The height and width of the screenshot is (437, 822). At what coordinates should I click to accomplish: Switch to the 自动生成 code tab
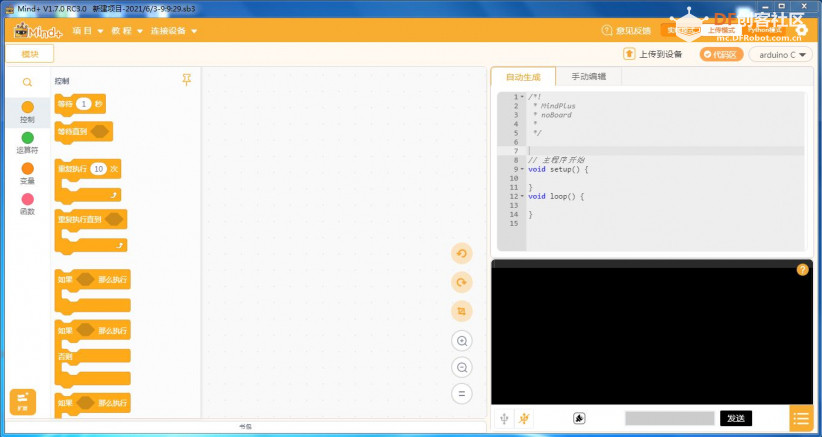click(x=523, y=77)
